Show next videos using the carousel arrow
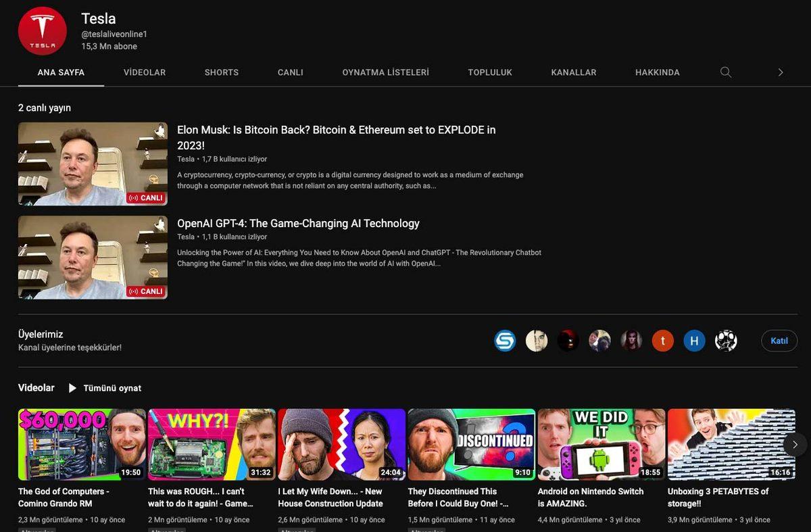Image resolution: width=811 pixels, height=532 pixels. click(x=795, y=444)
